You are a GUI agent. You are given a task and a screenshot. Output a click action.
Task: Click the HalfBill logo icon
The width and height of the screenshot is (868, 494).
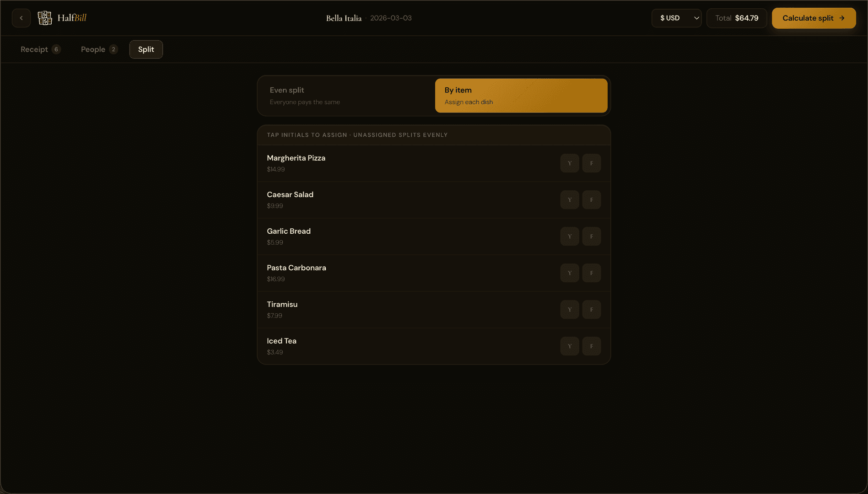pyautogui.click(x=44, y=18)
